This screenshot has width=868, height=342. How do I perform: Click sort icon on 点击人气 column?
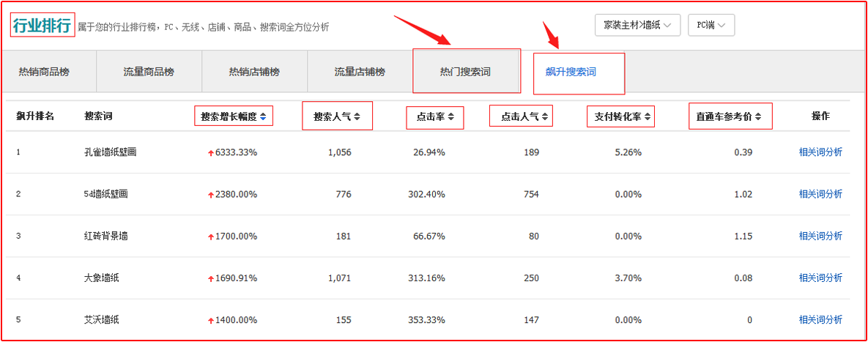coord(545,116)
